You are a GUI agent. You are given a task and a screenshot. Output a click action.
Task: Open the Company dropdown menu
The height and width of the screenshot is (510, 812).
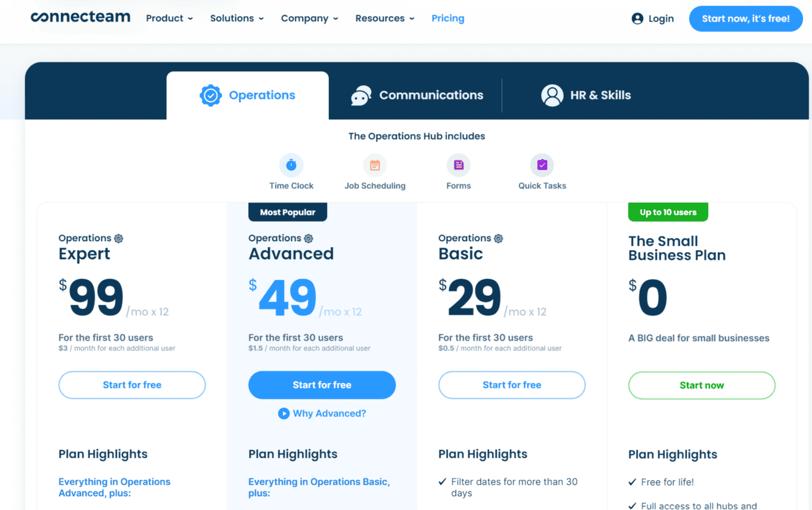(x=309, y=18)
